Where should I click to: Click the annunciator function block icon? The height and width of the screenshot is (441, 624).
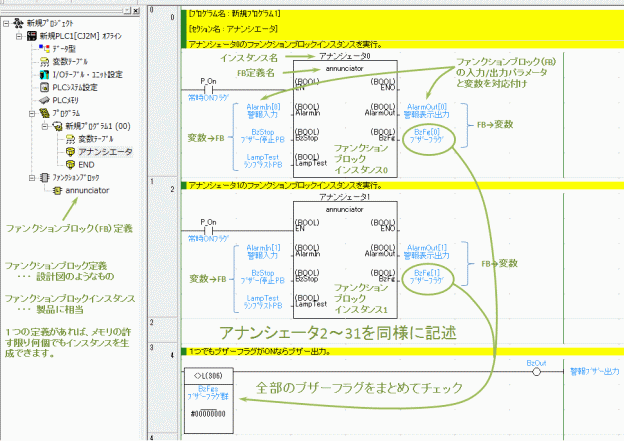click(x=57, y=190)
